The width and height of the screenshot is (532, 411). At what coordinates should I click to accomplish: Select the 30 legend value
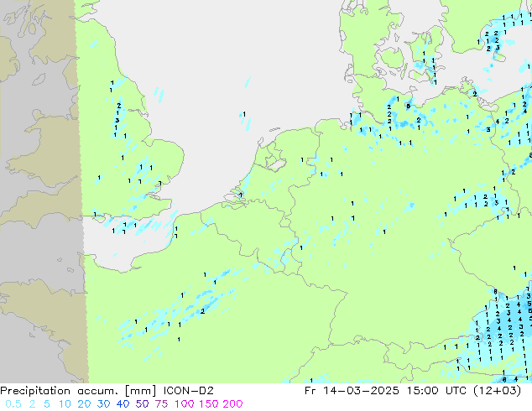[103, 404]
